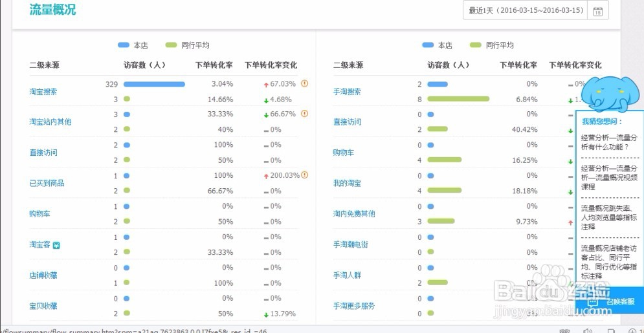
Task: Open question 经营分析—流量分析有什么功能？
Action: 610,142
